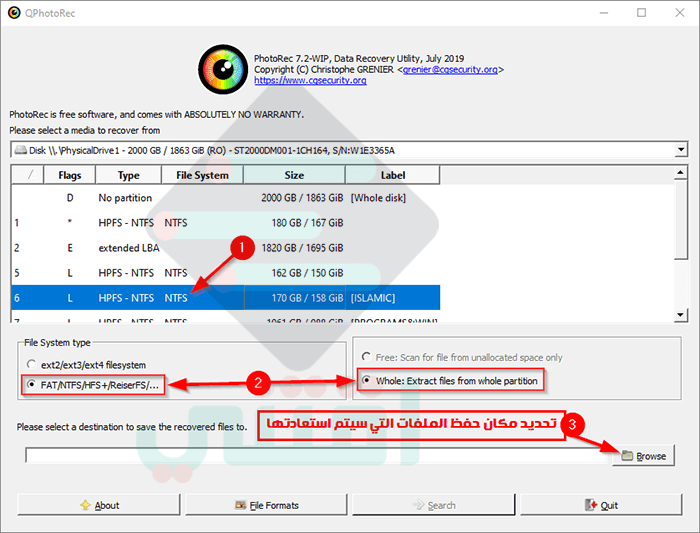Visit the https://www.cgsecurity.org link
This screenshot has width=700, height=533.
coord(310,81)
